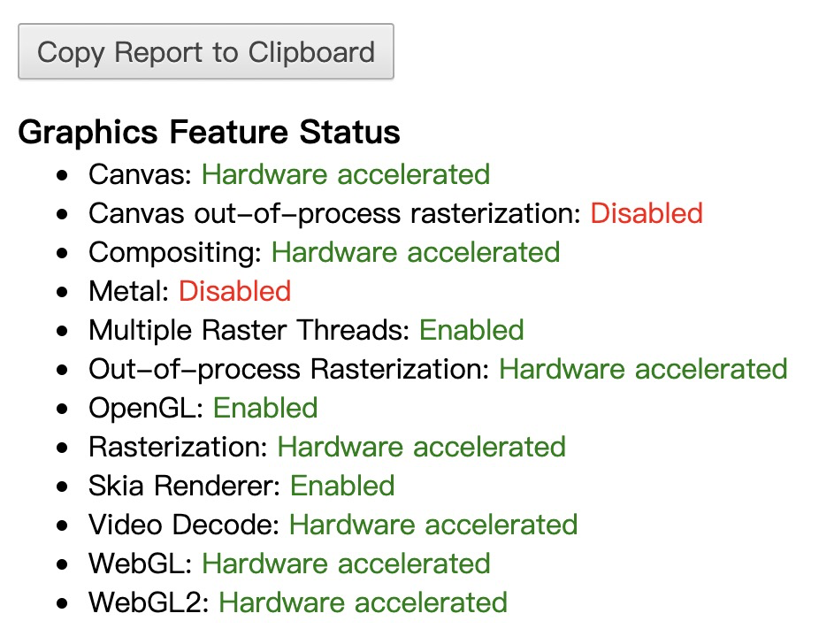Click the OpenGL feature label
This screenshot has width=819, height=644.
click(x=146, y=408)
